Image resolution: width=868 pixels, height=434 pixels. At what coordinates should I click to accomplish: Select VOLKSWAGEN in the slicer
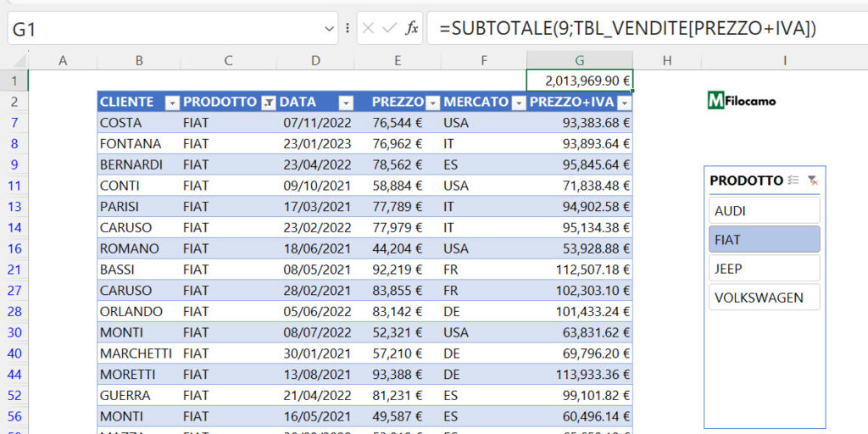764,298
